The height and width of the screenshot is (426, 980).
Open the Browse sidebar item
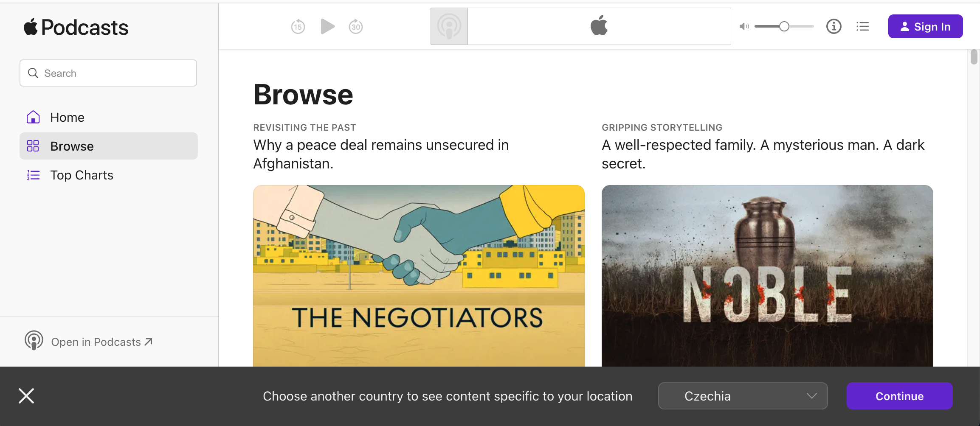pos(108,146)
